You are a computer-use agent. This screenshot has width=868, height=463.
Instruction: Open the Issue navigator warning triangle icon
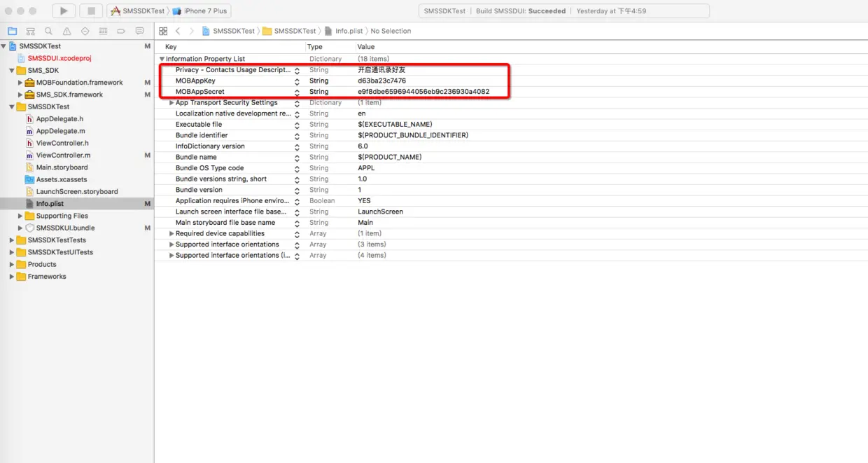tap(66, 32)
